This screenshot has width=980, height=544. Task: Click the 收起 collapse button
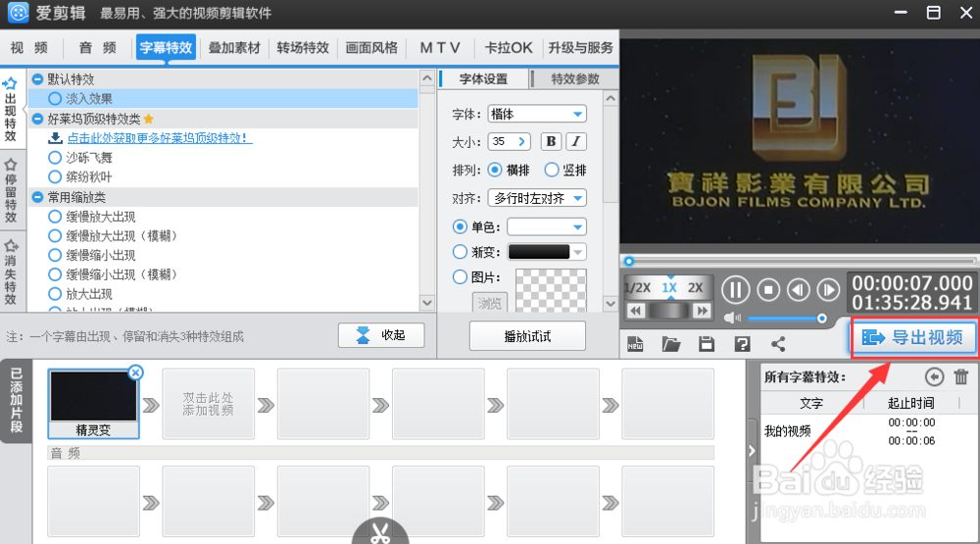click(381, 335)
